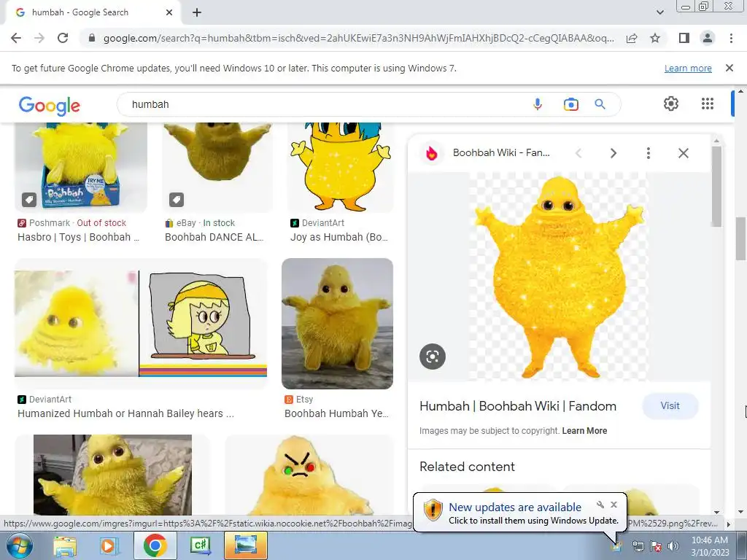Open Google quick settings gear

[671, 104]
